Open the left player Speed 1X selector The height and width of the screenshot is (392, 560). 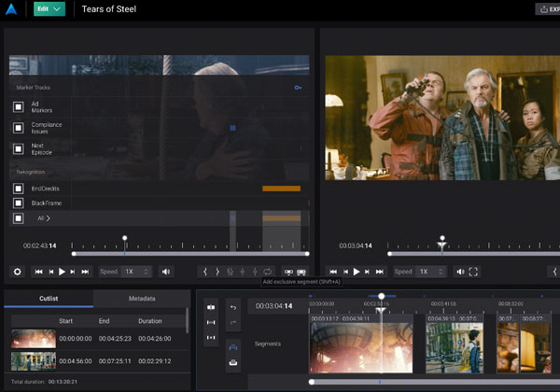(135, 272)
